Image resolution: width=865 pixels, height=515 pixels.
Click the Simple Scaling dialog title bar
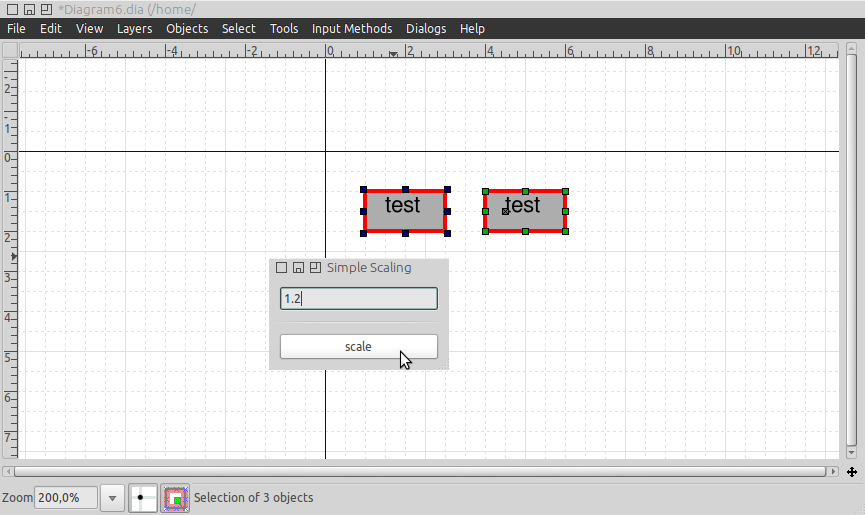tap(359, 268)
